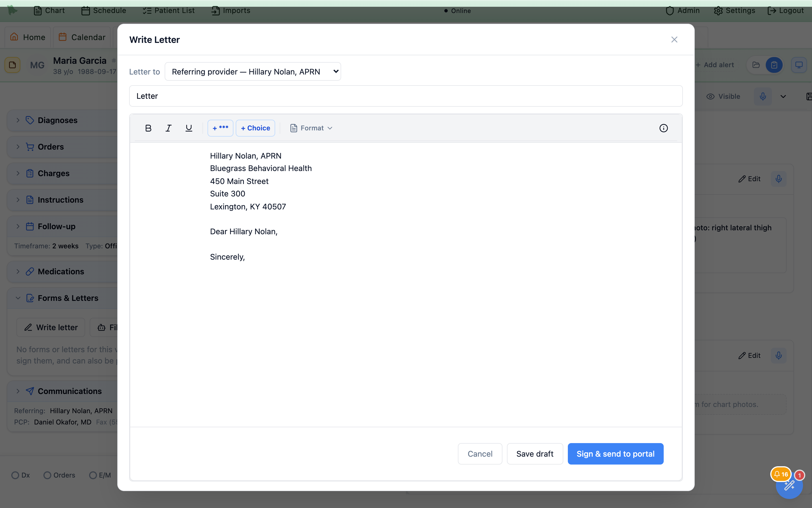Apply bold formatting in letter editor
Screen dimensions: 812x508
tap(148, 128)
